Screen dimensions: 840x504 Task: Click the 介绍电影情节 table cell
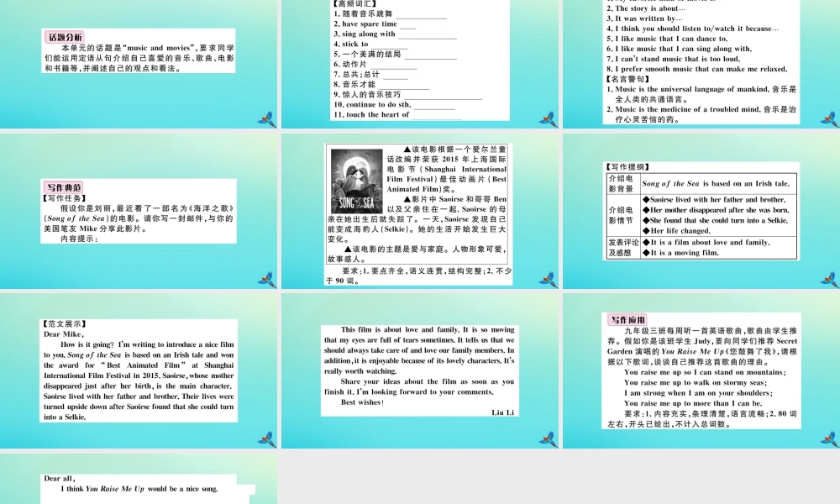(622, 215)
